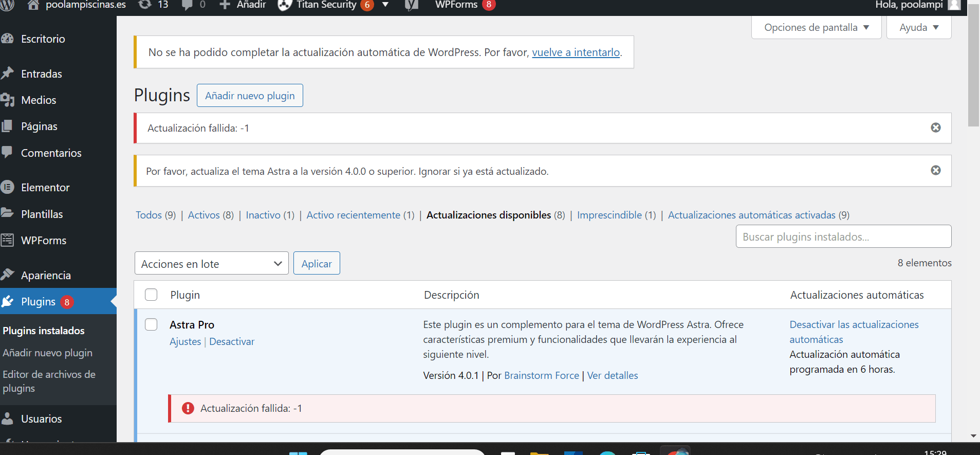The image size is (980, 455).
Task: Open the Apariencia menu item
Action: tap(46, 275)
